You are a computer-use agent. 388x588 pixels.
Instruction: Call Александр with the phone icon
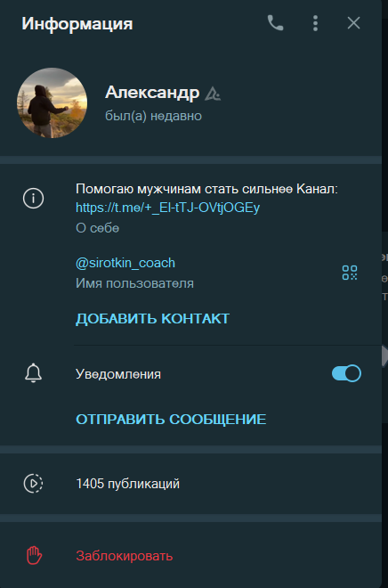coord(275,23)
